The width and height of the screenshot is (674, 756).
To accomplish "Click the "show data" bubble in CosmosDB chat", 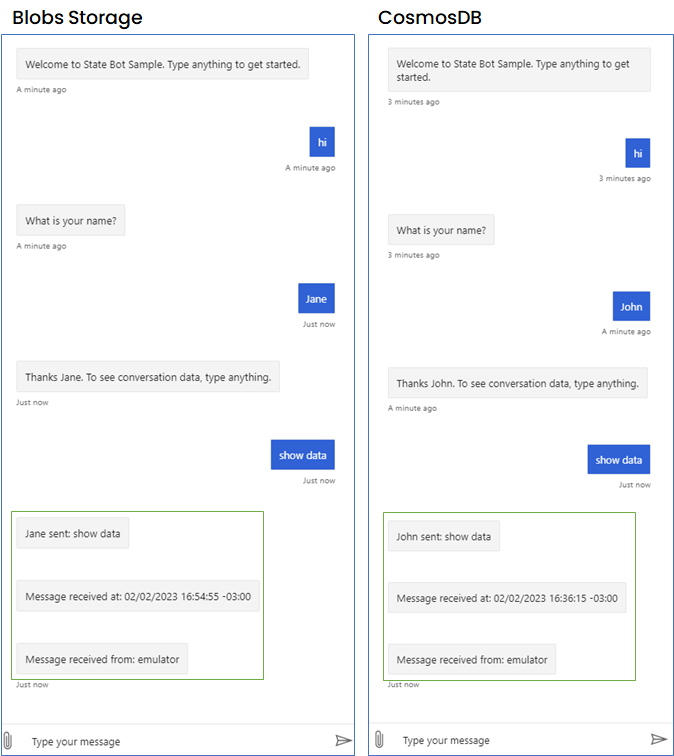I will coord(619,459).
